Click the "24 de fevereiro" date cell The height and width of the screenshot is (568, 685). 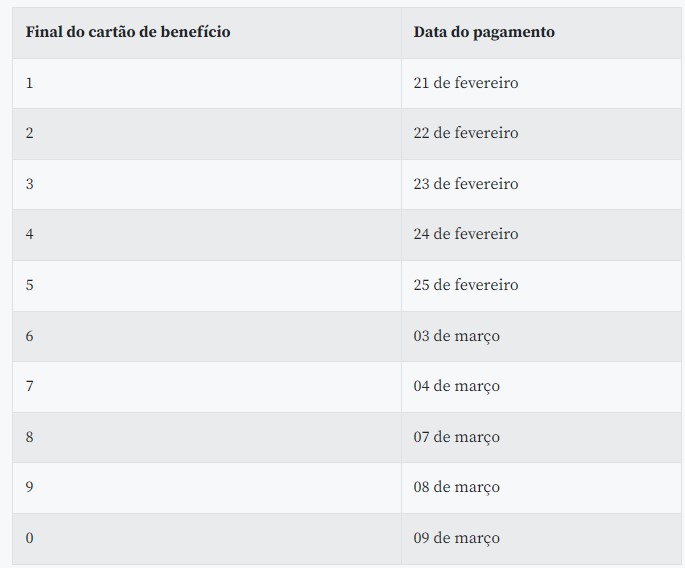pyautogui.click(x=466, y=234)
